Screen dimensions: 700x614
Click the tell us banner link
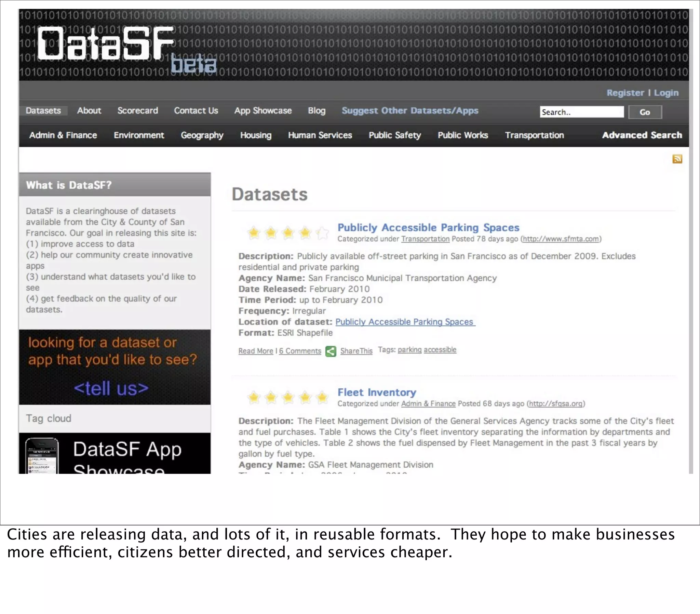[111, 389]
